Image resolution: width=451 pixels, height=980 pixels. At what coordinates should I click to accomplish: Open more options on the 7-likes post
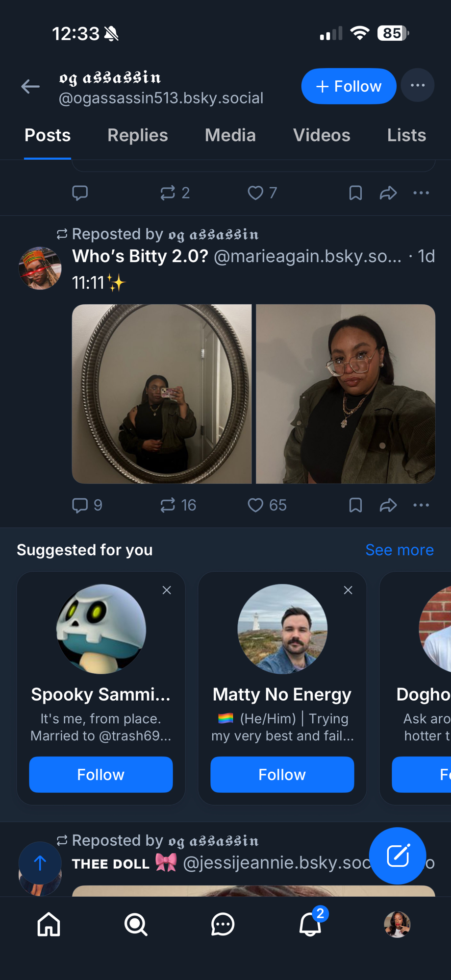pyautogui.click(x=421, y=193)
